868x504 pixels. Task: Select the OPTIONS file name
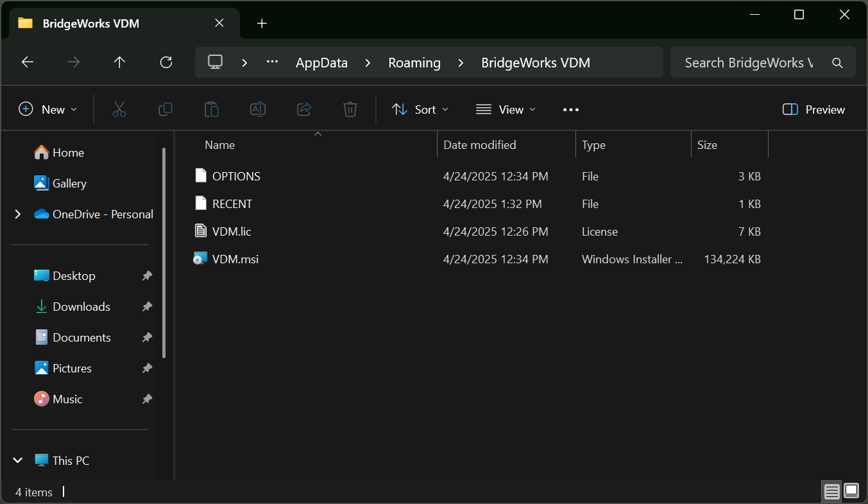pos(236,176)
